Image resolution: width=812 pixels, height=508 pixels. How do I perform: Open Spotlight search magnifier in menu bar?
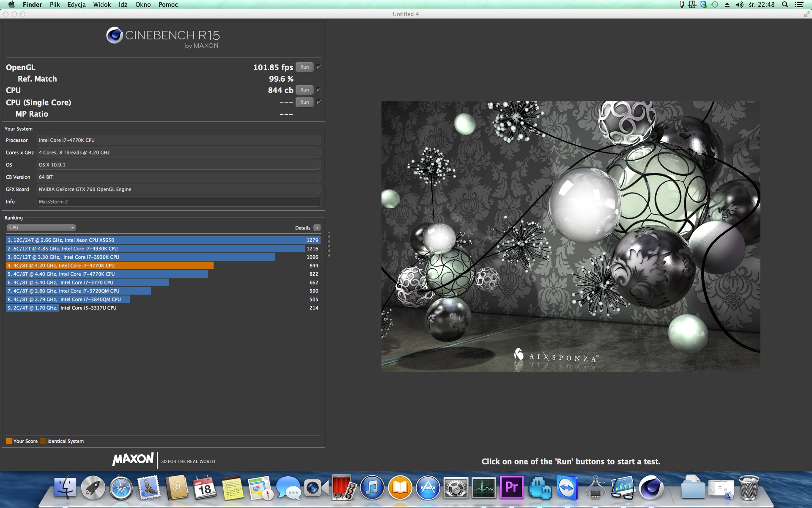[785, 5]
